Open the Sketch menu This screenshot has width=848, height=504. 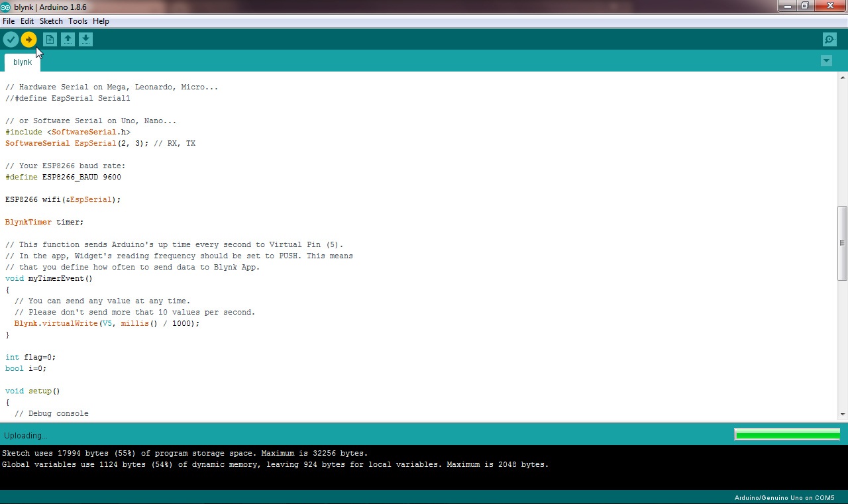[51, 21]
